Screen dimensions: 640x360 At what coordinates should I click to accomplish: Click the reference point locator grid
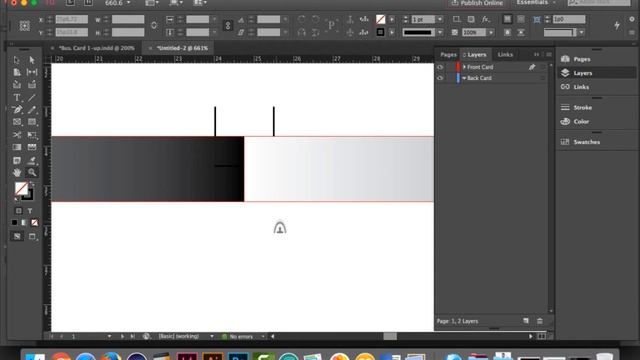coord(24,26)
